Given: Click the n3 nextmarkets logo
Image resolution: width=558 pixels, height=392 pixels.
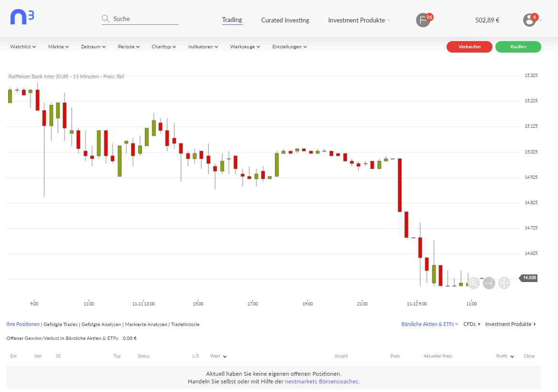Looking at the screenshot, I should (22, 17).
